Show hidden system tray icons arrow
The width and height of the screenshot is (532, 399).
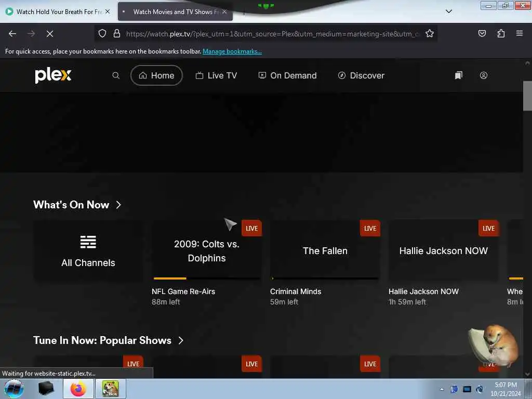pyautogui.click(x=442, y=389)
